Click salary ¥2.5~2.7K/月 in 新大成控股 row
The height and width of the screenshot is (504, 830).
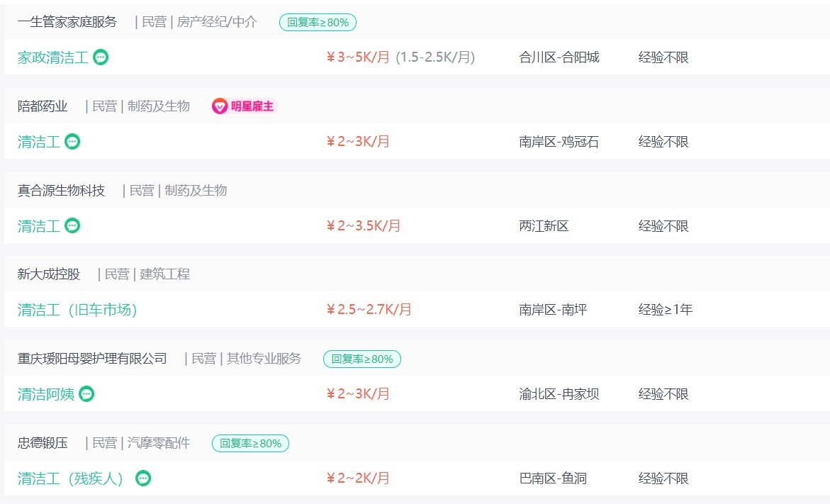369,310
